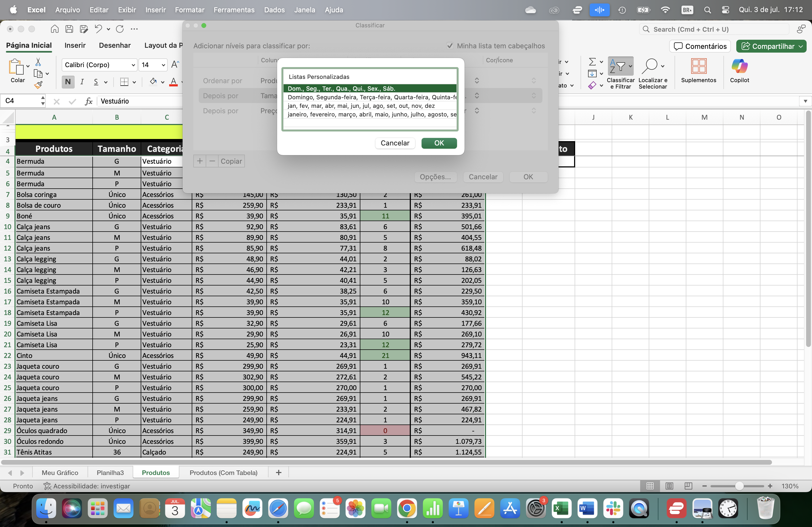Click the red font color A swatch
Screen dimensions: 812x527
(x=173, y=82)
